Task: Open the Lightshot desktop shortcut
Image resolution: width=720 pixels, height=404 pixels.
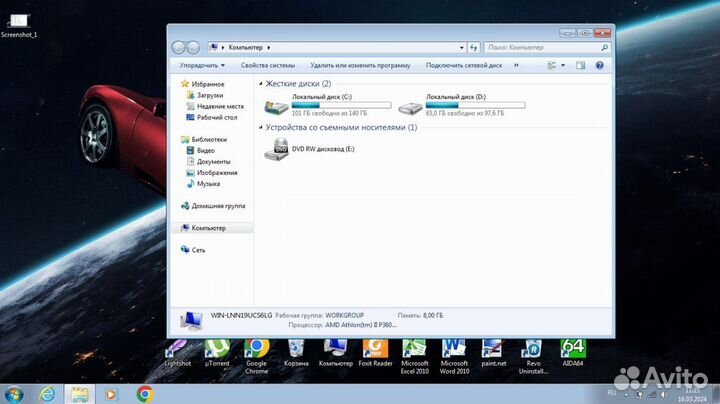Action: pos(178,353)
